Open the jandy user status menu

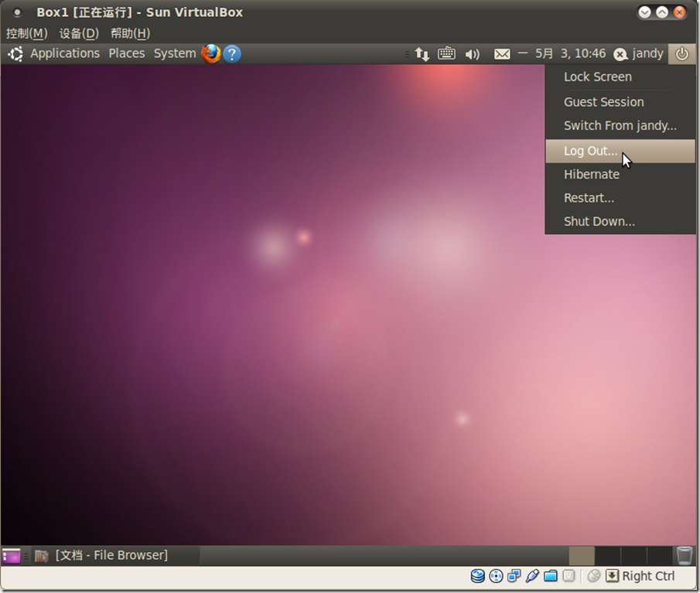[639, 54]
